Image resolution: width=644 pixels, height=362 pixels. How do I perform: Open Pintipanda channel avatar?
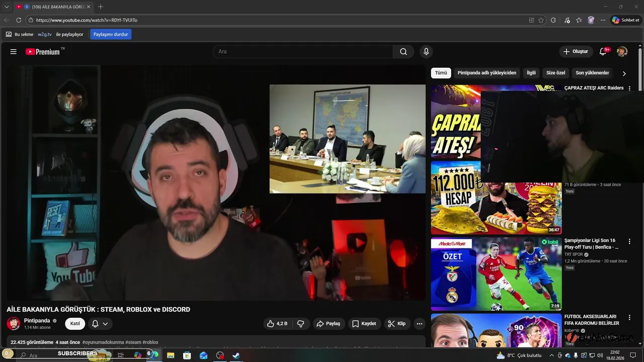(14, 323)
